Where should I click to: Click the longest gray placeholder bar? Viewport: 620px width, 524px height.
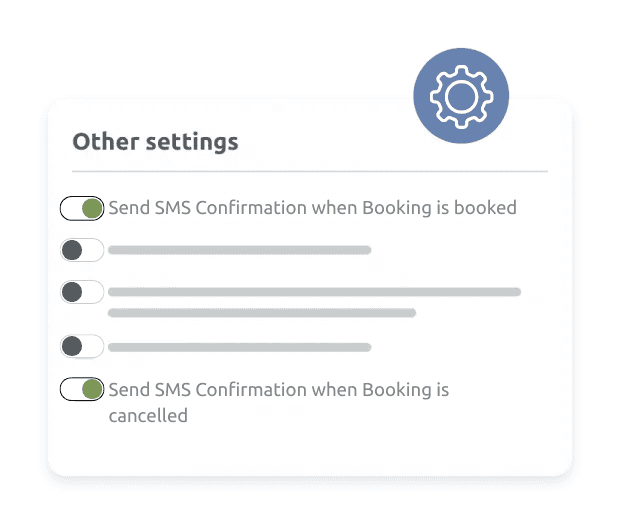pyautogui.click(x=314, y=292)
